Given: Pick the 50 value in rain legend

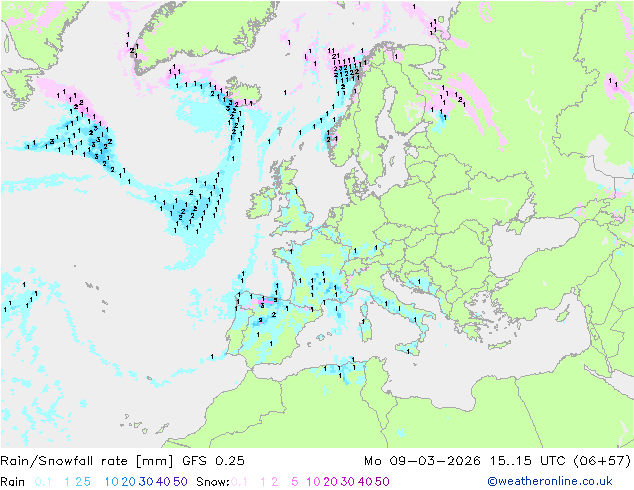Looking at the screenshot, I should pos(180,482).
